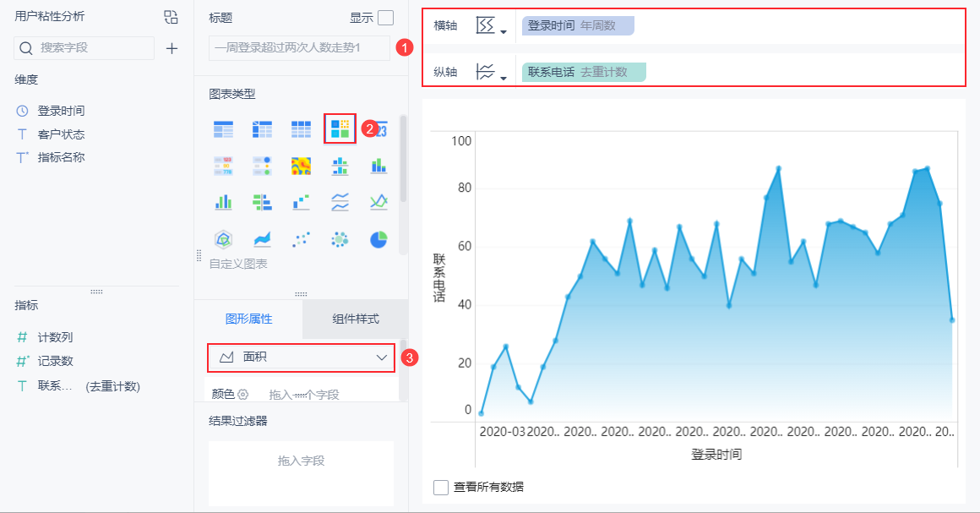Pick the scatter plot chart type
The image size is (980, 513).
point(302,239)
